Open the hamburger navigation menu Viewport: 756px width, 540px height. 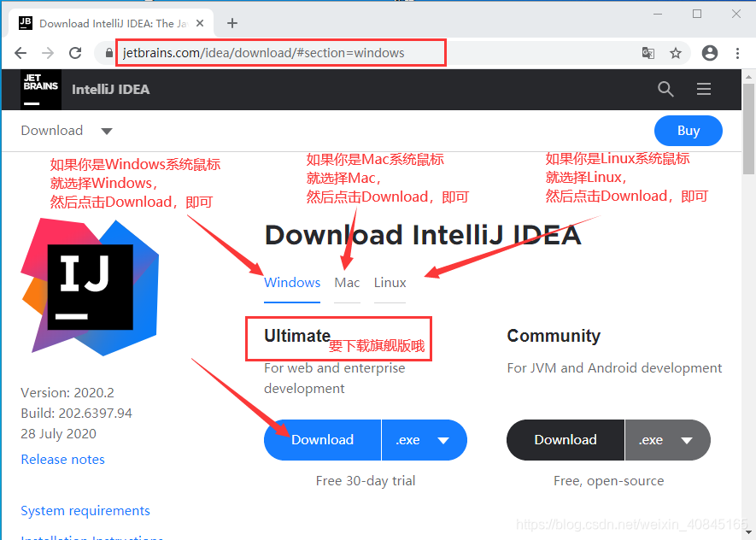click(703, 89)
